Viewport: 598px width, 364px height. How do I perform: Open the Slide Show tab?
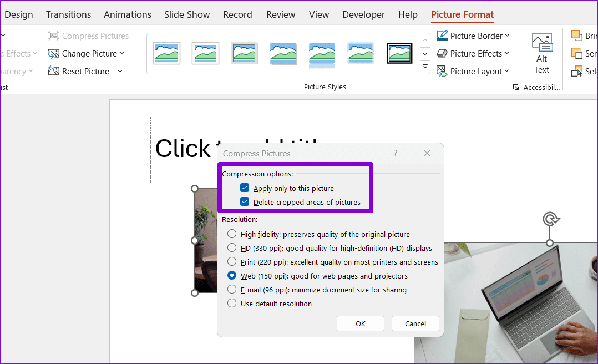tap(187, 15)
